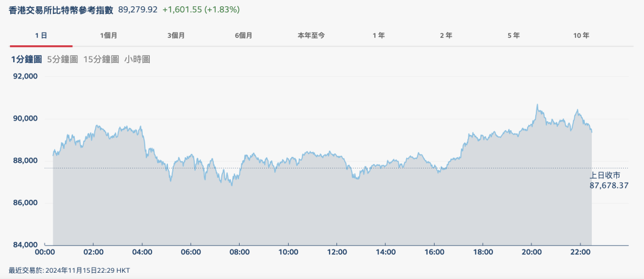Click the 上日收市 87,678.37 label
The image size is (644, 279).
(x=609, y=180)
